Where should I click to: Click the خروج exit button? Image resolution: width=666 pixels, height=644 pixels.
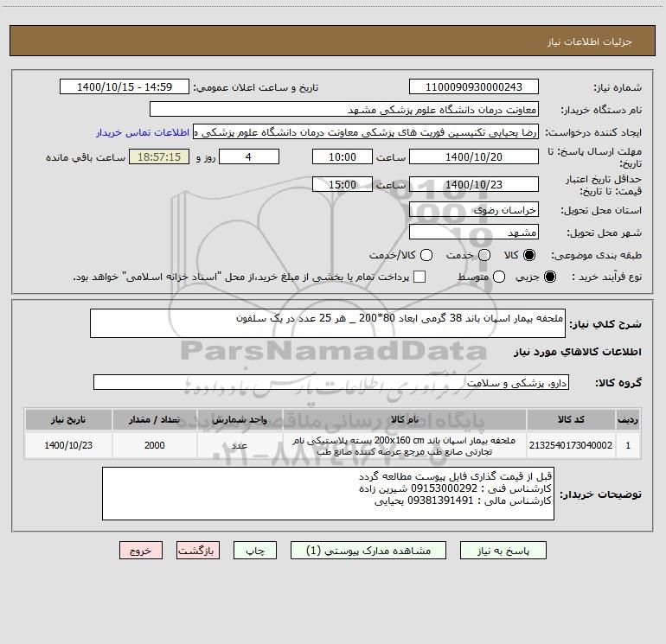click(141, 551)
